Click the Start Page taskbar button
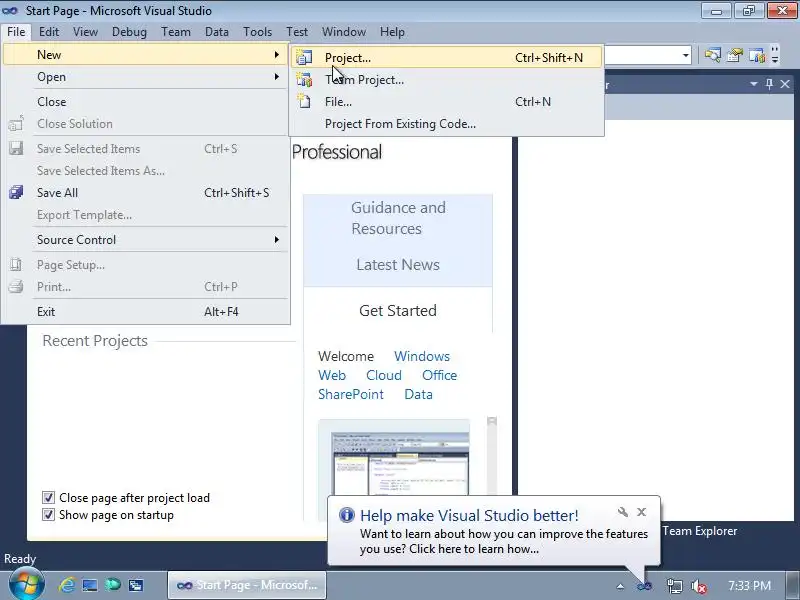 click(247, 585)
